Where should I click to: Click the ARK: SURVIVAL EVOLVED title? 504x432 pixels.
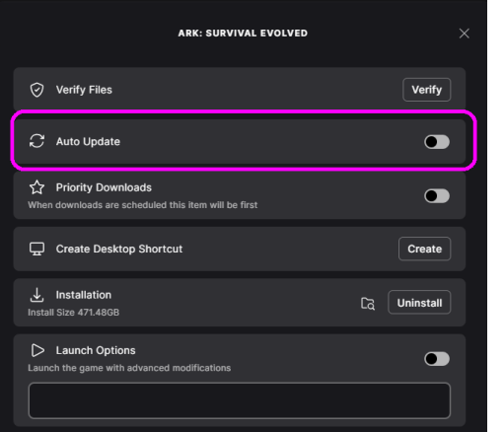[x=243, y=34]
